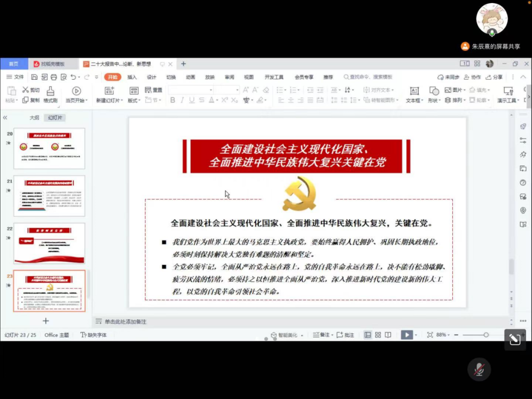Switch to Outline (大纲) panel tab

coord(34,118)
